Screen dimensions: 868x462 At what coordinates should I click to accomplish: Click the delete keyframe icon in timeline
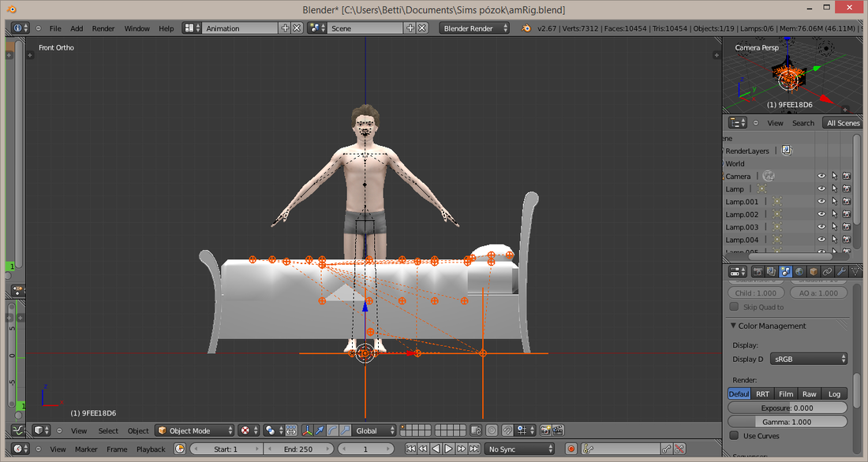679,449
